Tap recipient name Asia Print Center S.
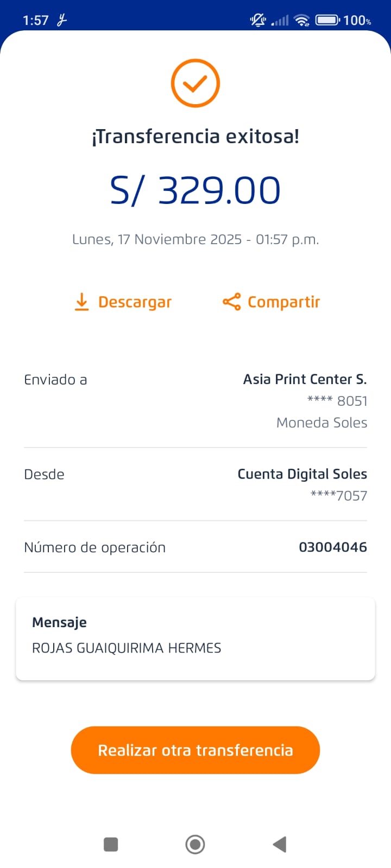 [305, 379]
